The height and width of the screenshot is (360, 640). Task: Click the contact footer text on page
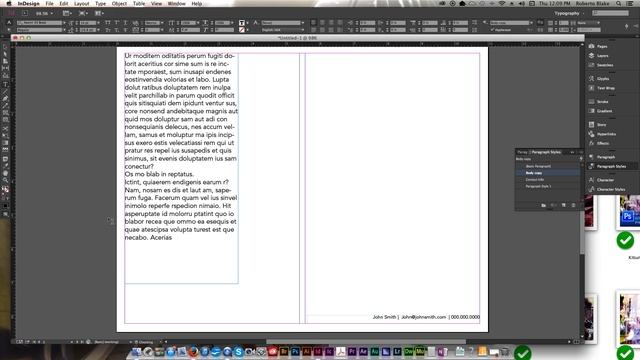tap(426, 317)
